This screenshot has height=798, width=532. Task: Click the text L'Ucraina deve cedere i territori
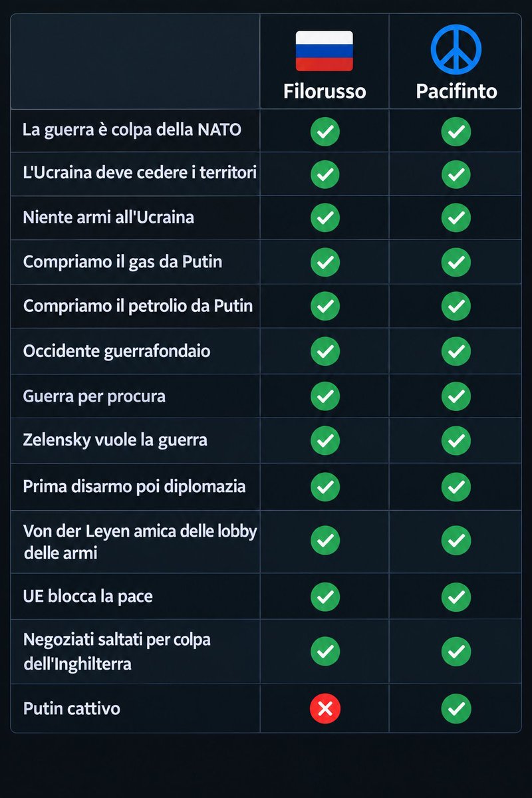click(140, 173)
